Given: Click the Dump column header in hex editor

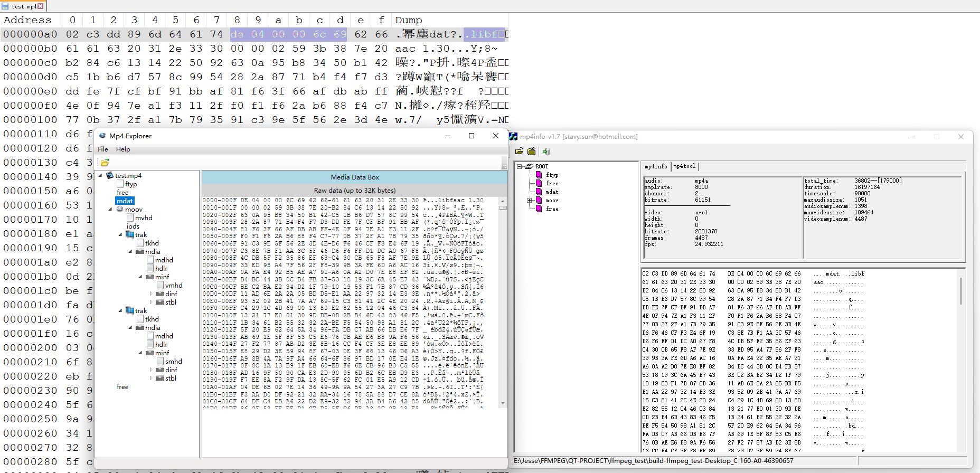Looking at the screenshot, I should 409,20.
